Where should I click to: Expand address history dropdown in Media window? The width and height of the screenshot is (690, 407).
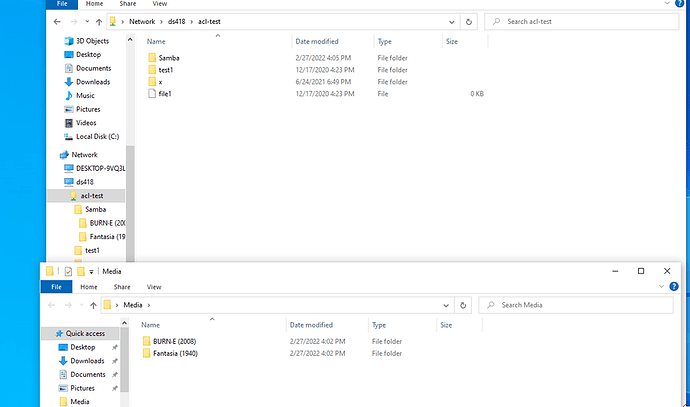pyautogui.click(x=446, y=305)
